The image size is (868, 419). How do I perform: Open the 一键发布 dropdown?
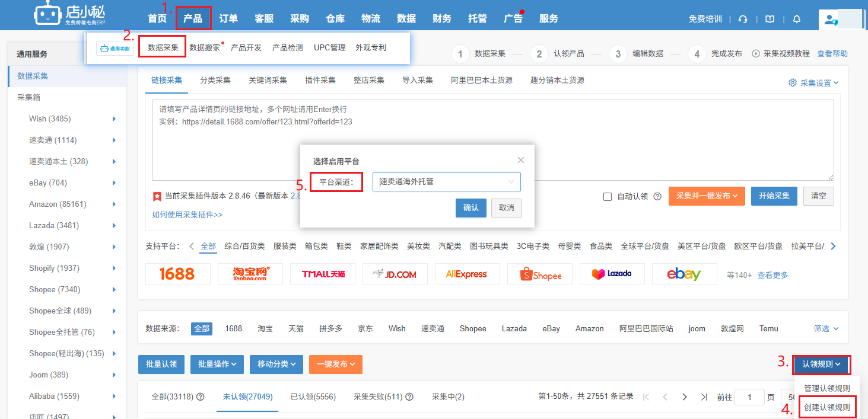tap(336, 364)
